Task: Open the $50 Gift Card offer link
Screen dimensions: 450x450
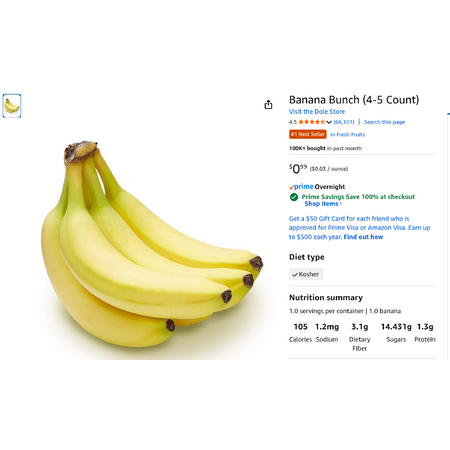Action: [359, 228]
